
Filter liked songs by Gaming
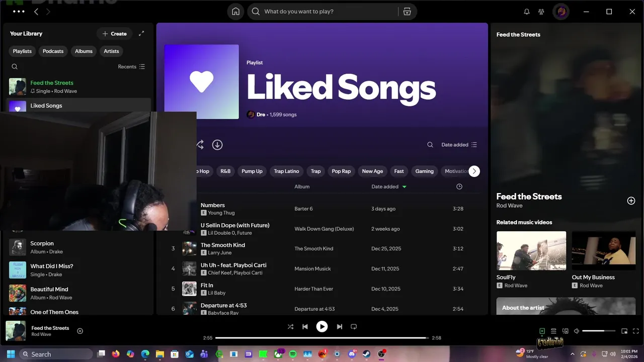pyautogui.click(x=424, y=171)
